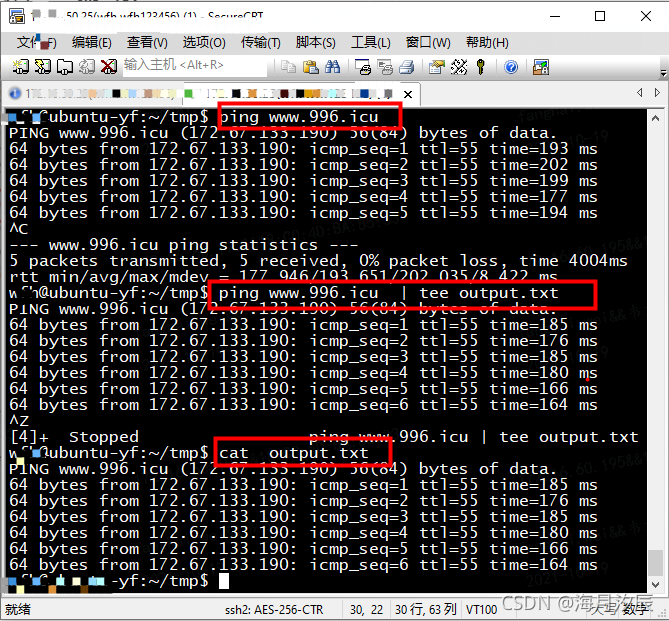Click the terminal line with time=199 ms
The height and width of the screenshot is (621, 669).
pyautogui.click(x=303, y=181)
